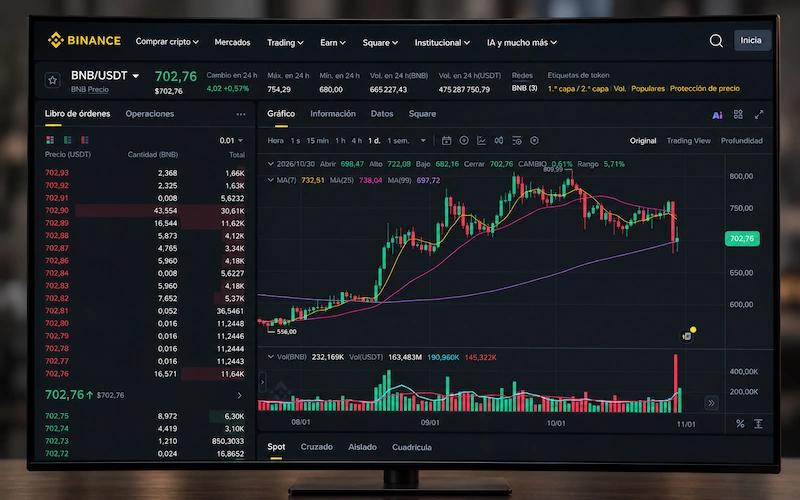
Task: Collapse the MA(7) indicator legend chevron
Action: pyautogui.click(x=270, y=180)
